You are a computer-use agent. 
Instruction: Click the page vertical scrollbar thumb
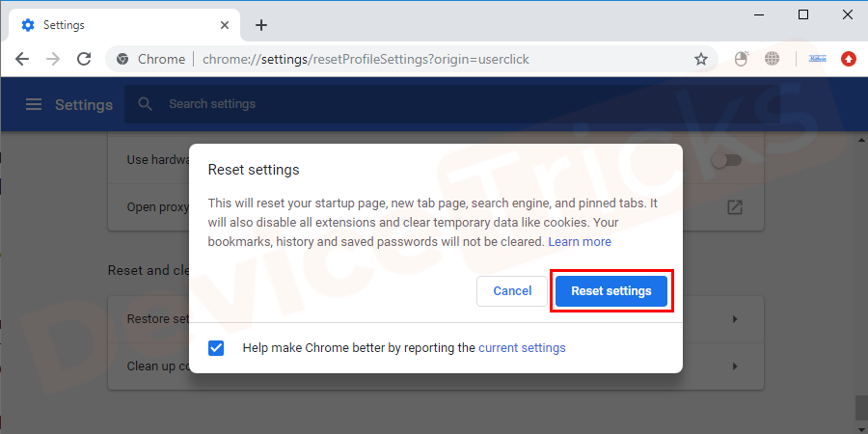coord(861,408)
